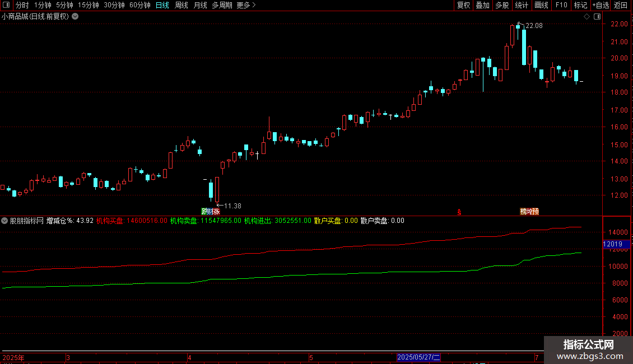Click the 机构进出 value 3052551.00

pos(293,221)
